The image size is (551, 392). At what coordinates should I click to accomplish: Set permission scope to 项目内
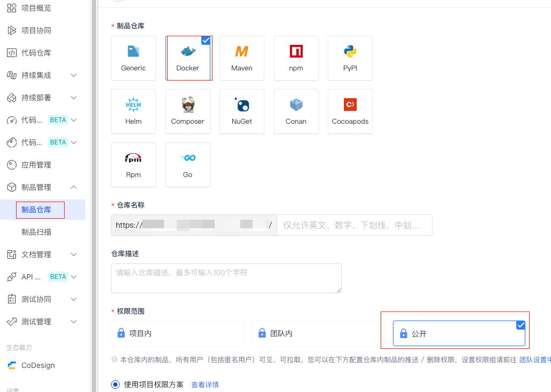tap(177, 333)
